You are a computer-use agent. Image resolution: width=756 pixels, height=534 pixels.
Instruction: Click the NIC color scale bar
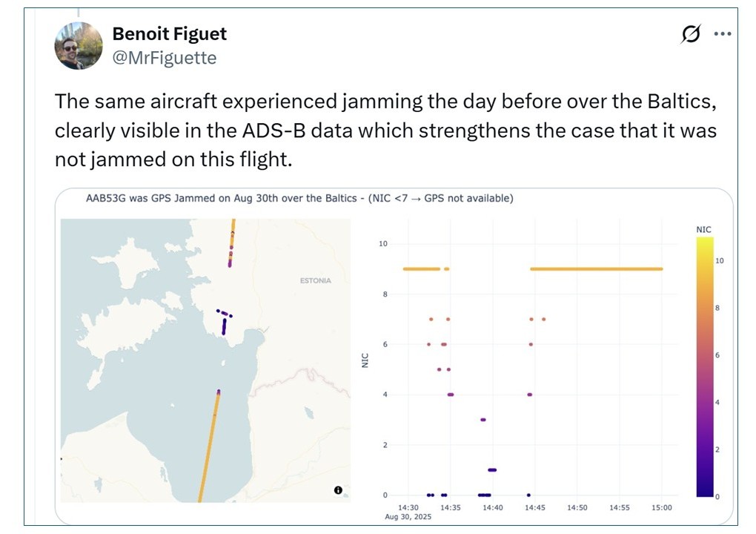pyautogui.click(x=704, y=371)
